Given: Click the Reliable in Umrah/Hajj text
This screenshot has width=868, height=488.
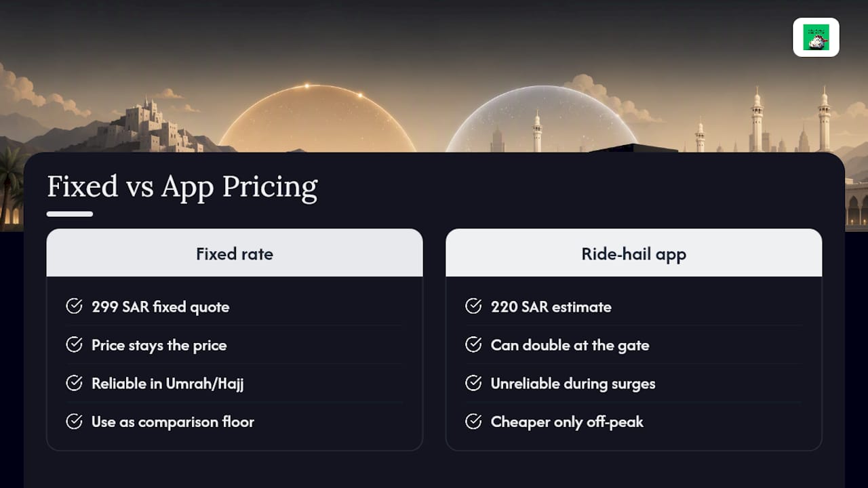Looking at the screenshot, I should [167, 384].
